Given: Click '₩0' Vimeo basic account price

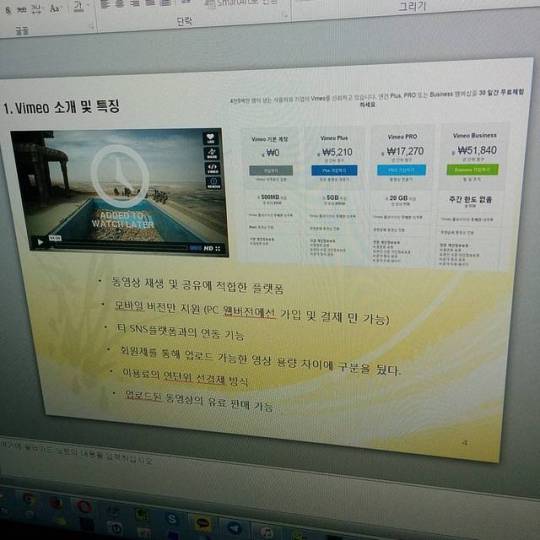Looking at the screenshot, I should (x=272, y=153).
